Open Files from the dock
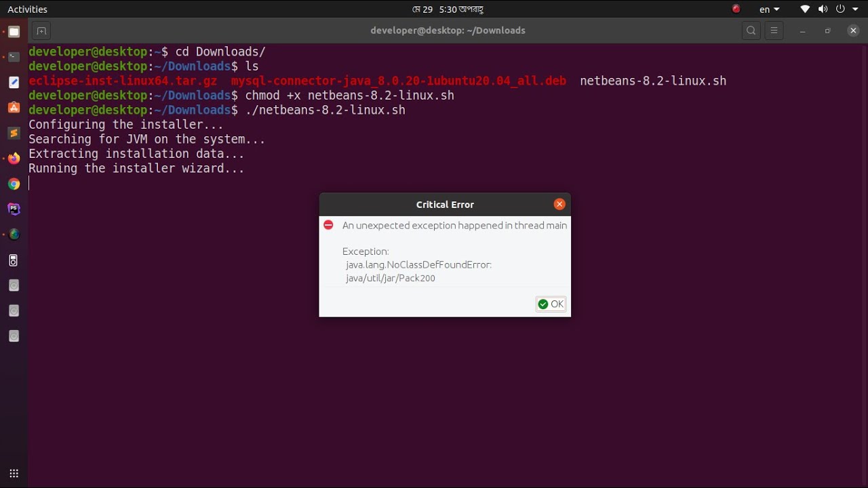Image resolution: width=868 pixels, height=488 pixels. tap(14, 31)
